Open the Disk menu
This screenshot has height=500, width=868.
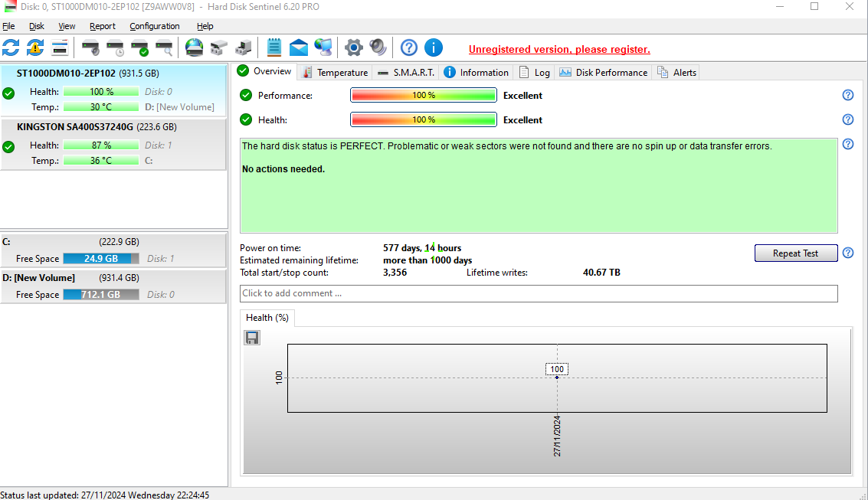click(x=37, y=26)
